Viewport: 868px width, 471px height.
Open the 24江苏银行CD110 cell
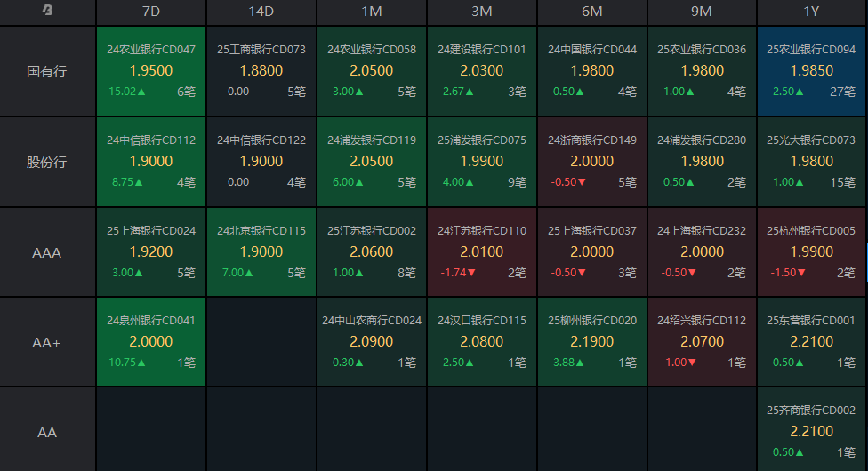point(482,251)
